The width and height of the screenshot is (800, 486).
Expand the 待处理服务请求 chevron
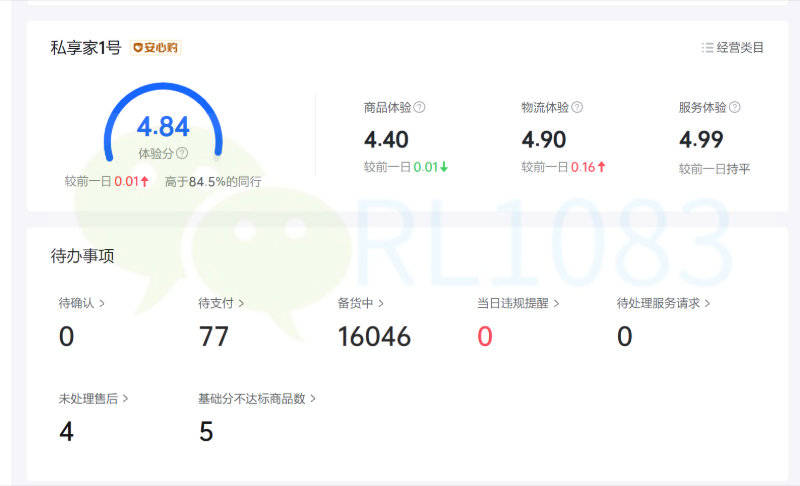pos(707,303)
